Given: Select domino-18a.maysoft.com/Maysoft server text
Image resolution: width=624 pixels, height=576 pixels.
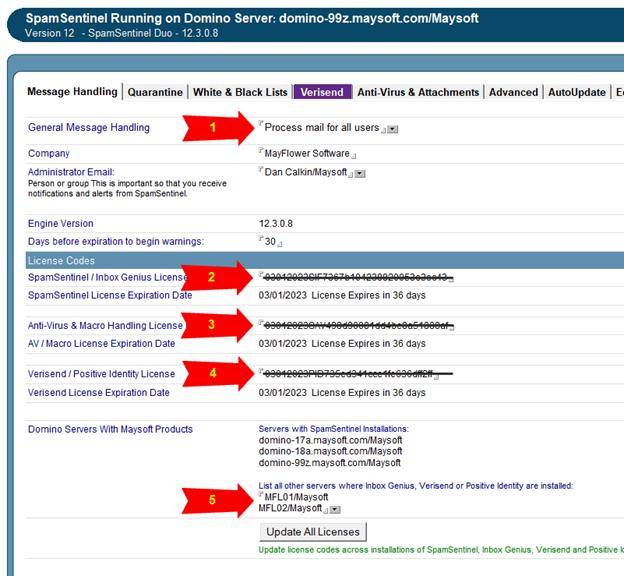Looking at the screenshot, I should (330, 451).
